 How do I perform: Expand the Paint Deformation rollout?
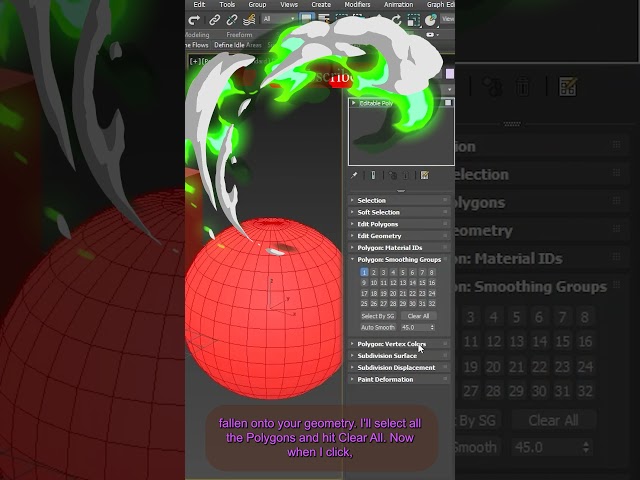tap(399, 380)
